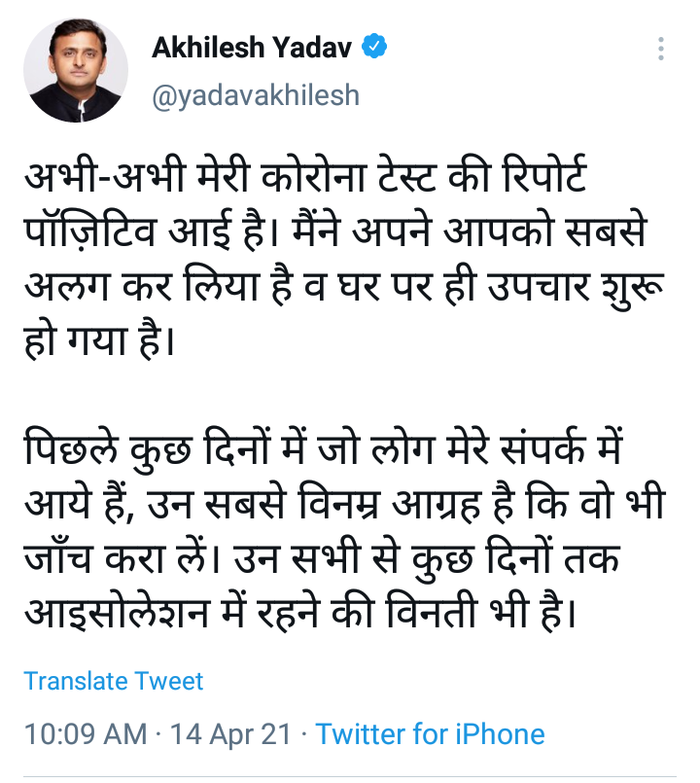Click the word कोरोना in the tweet
Screen dimensions: 700x783
[x=313, y=176]
